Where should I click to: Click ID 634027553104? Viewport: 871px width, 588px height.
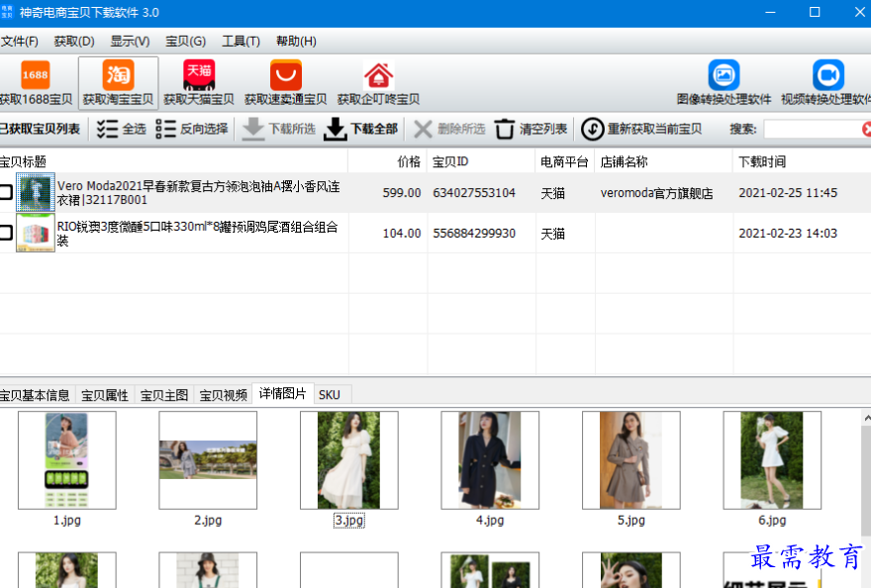click(x=474, y=193)
